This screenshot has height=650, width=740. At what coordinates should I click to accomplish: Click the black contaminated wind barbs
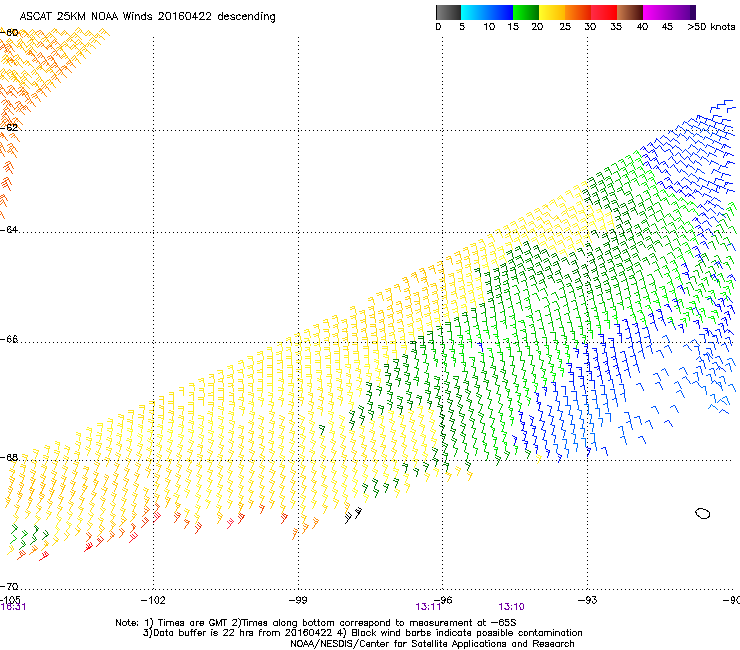353,515
